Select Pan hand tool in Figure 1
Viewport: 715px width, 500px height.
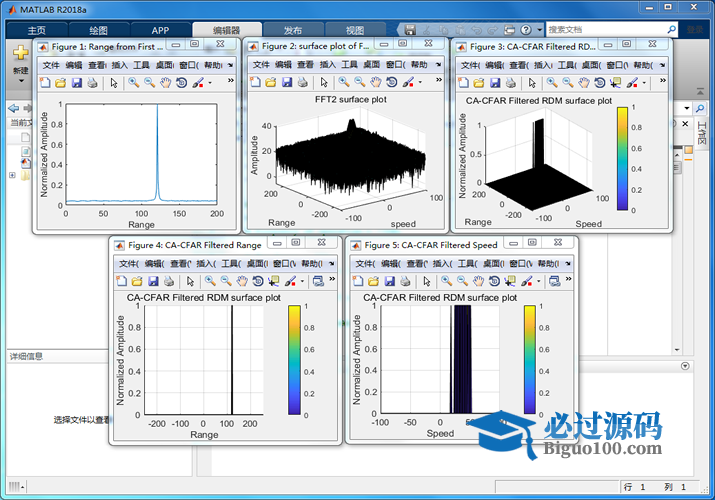tap(166, 82)
